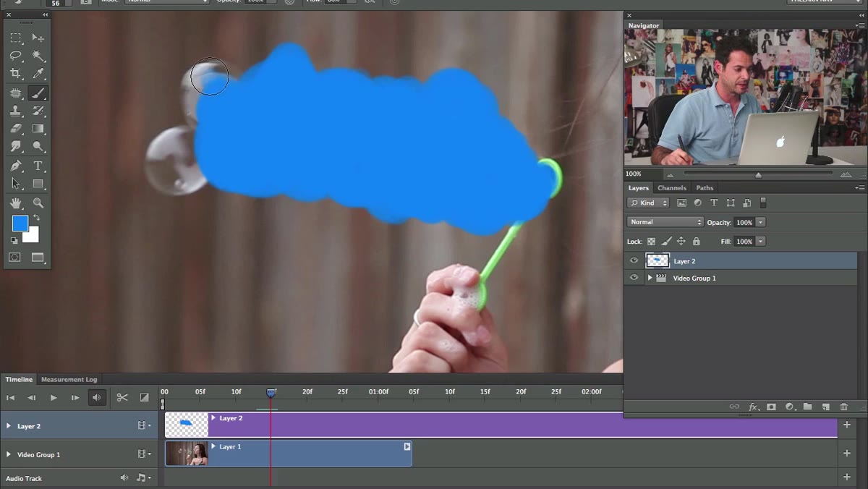Screen dimensions: 868x489
Task: Open the Kind filter dropdown
Action: point(648,203)
